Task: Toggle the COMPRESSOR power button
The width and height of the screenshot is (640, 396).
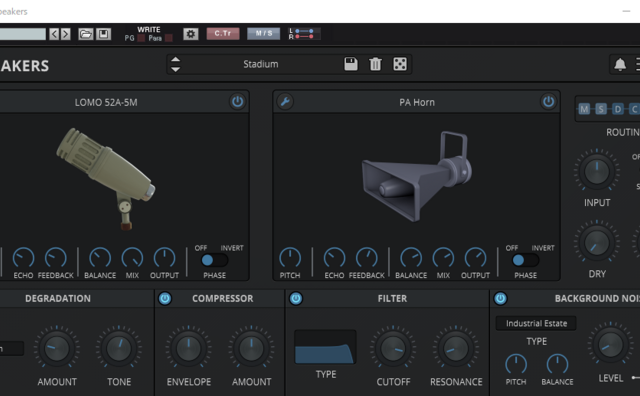Action: click(x=165, y=298)
